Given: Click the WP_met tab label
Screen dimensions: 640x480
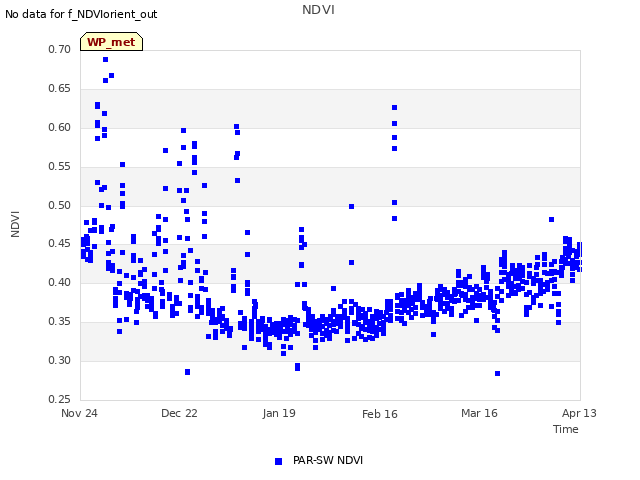Looking at the screenshot, I should point(111,42).
